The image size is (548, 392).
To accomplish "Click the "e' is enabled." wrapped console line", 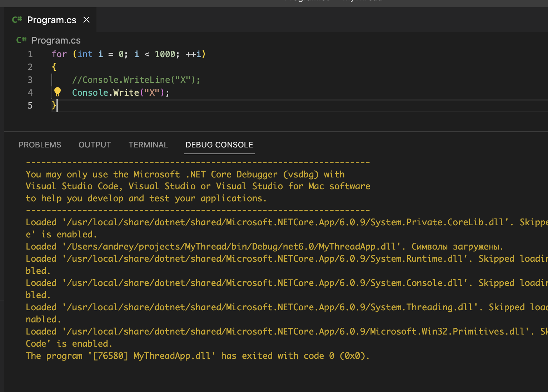I will 61,234.
